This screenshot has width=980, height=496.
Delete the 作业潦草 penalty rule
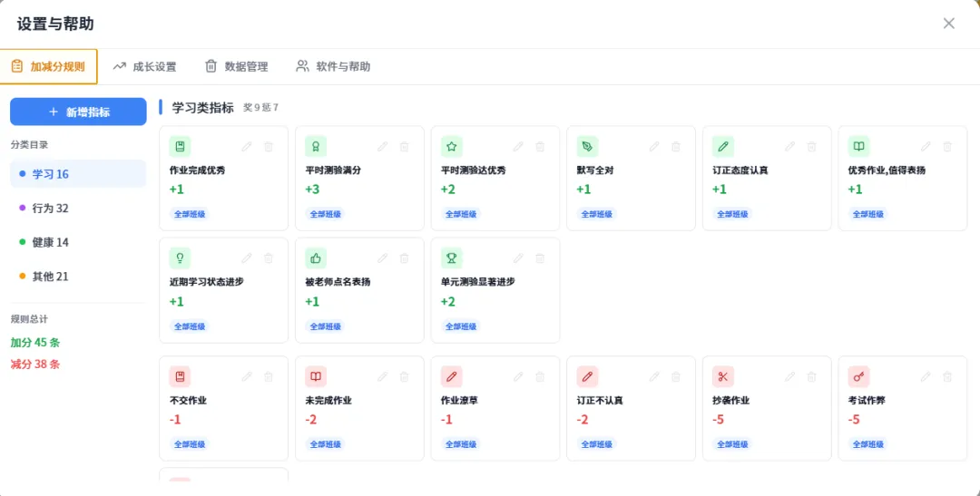(x=540, y=376)
